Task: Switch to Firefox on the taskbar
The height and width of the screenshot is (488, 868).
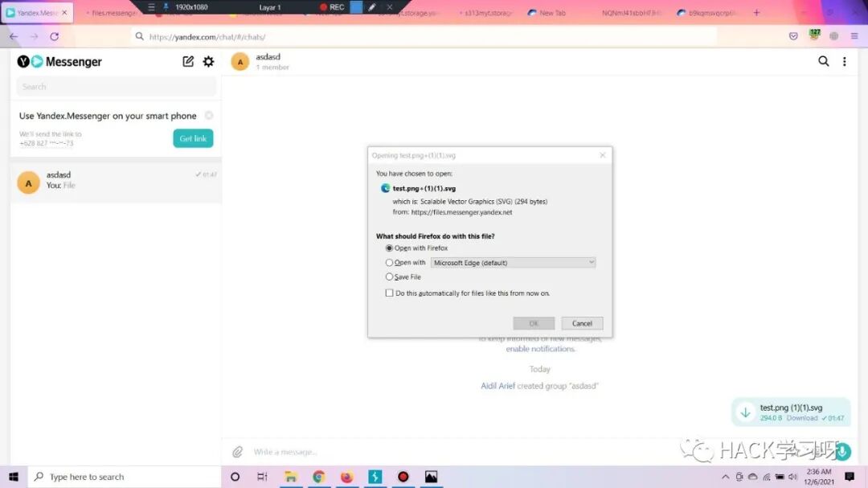Action: [347, 477]
